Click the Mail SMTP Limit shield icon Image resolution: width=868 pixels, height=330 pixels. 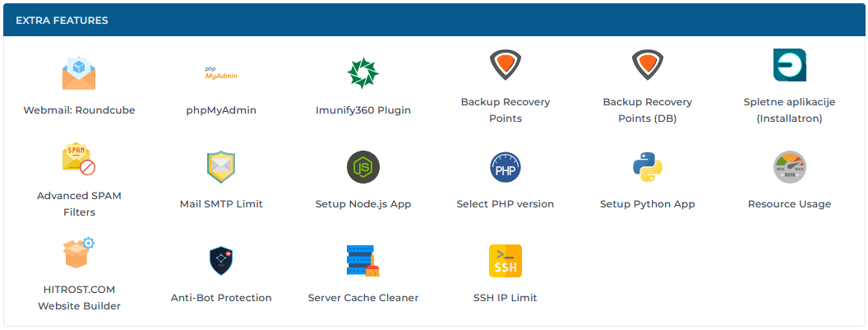point(221,167)
